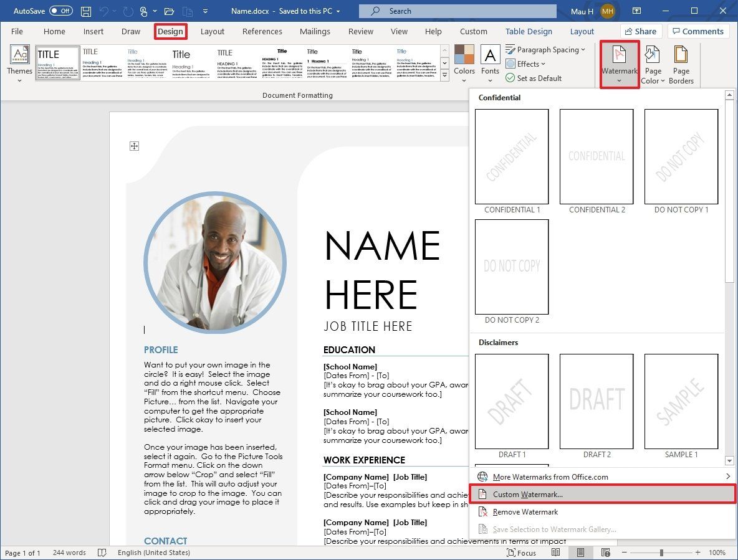
Task: Select the DRAFT 1 watermark thumbnail
Action: click(511, 401)
